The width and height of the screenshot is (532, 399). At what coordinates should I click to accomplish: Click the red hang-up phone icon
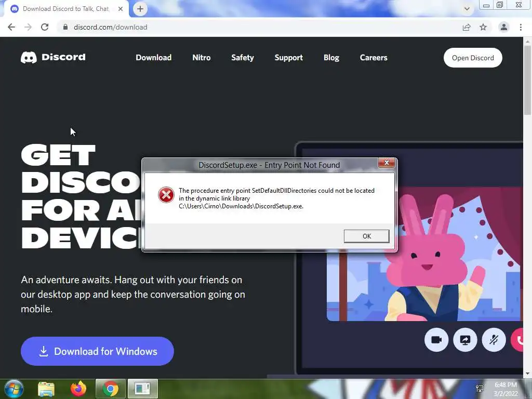point(517,340)
